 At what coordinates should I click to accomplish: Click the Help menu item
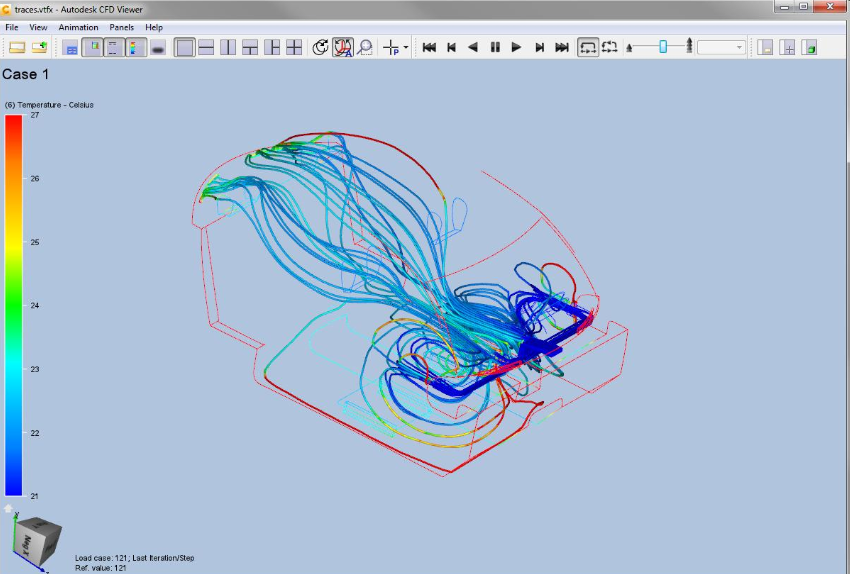[x=154, y=27]
